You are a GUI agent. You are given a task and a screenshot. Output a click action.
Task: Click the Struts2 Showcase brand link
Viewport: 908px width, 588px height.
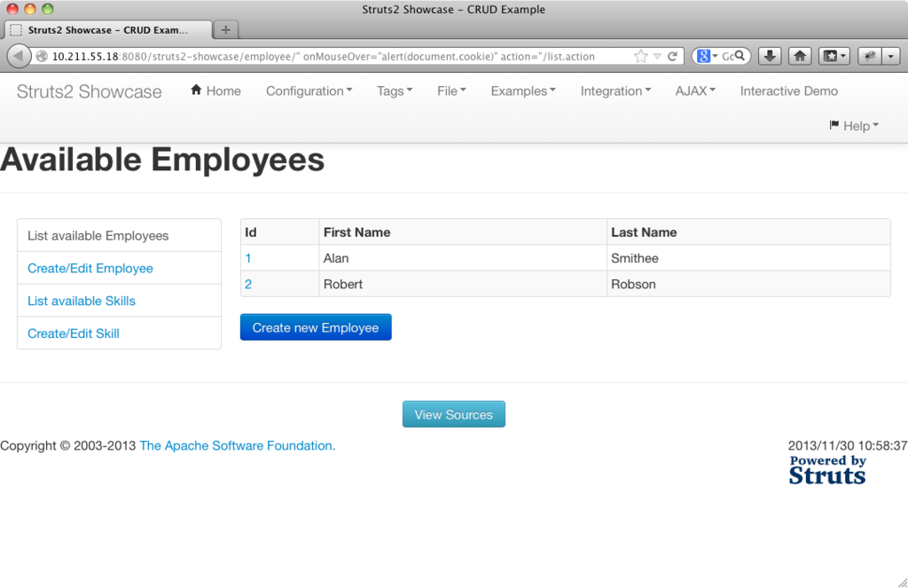(x=90, y=91)
